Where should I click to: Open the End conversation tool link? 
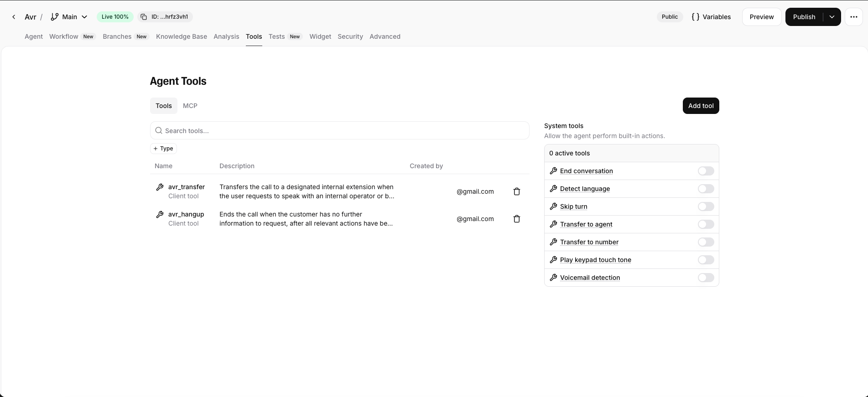(x=586, y=171)
